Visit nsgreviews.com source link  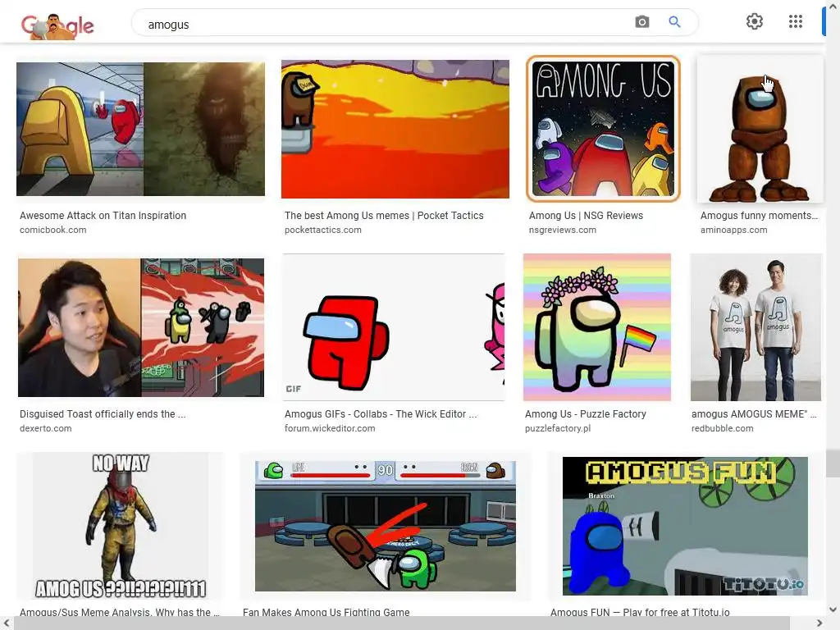pos(563,230)
